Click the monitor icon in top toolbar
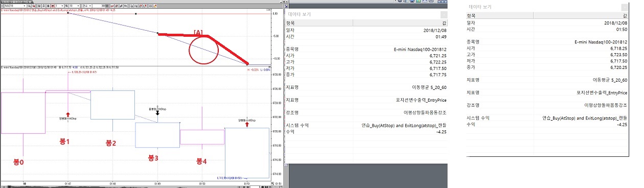Image resolution: width=644 pixels, height=188 pixels. 412,1
